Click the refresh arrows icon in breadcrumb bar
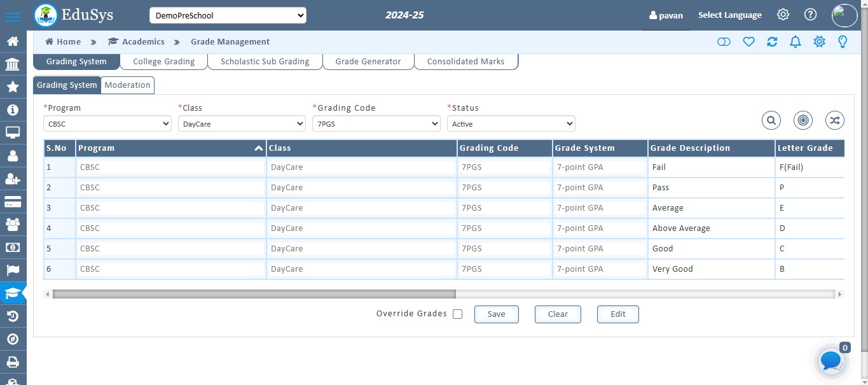 (772, 42)
